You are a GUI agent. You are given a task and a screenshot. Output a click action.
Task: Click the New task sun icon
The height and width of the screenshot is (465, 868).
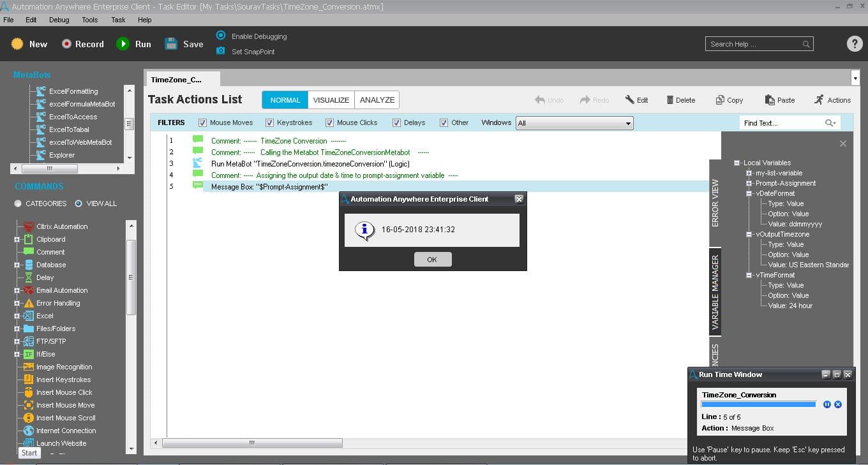click(17, 44)
